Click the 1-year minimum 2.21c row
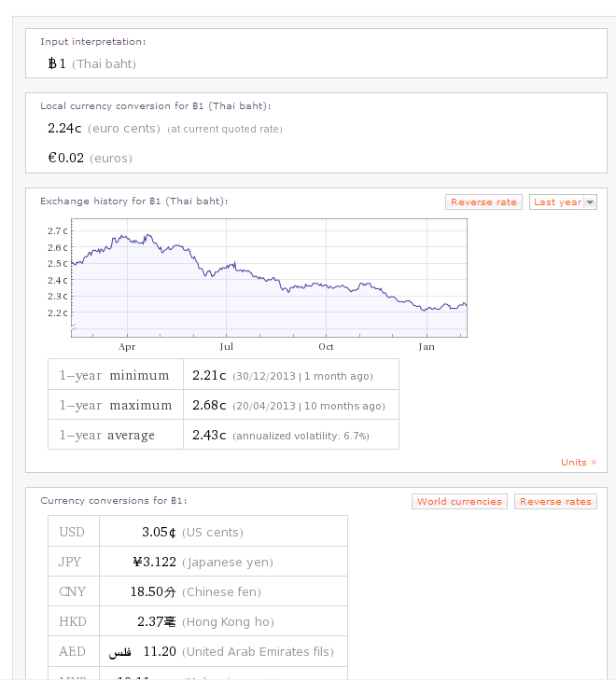 [x=223, y=376]
